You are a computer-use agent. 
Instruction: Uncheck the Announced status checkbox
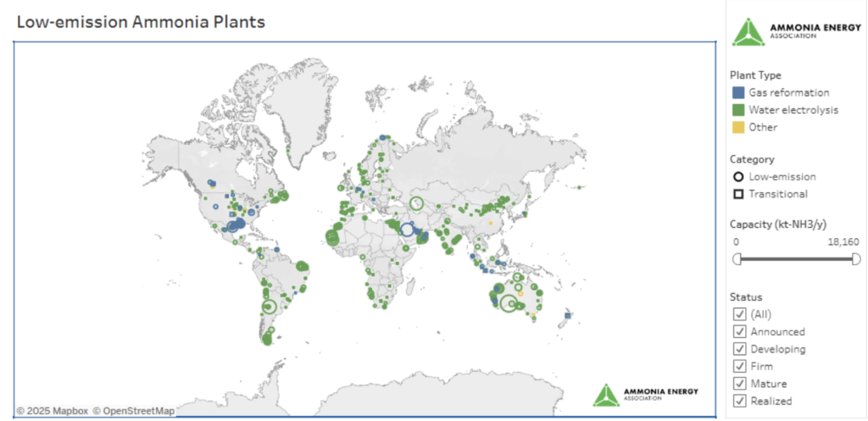point(739,332)
